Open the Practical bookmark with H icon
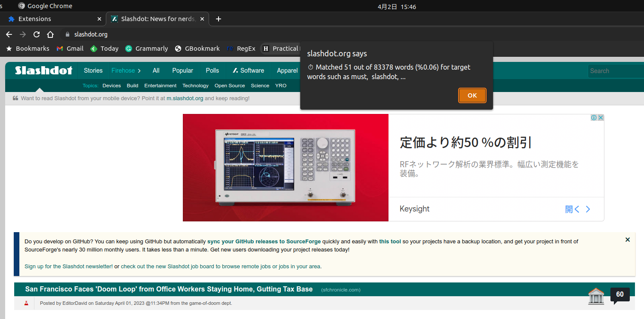 pyautogui.click(x=281, y=49)
